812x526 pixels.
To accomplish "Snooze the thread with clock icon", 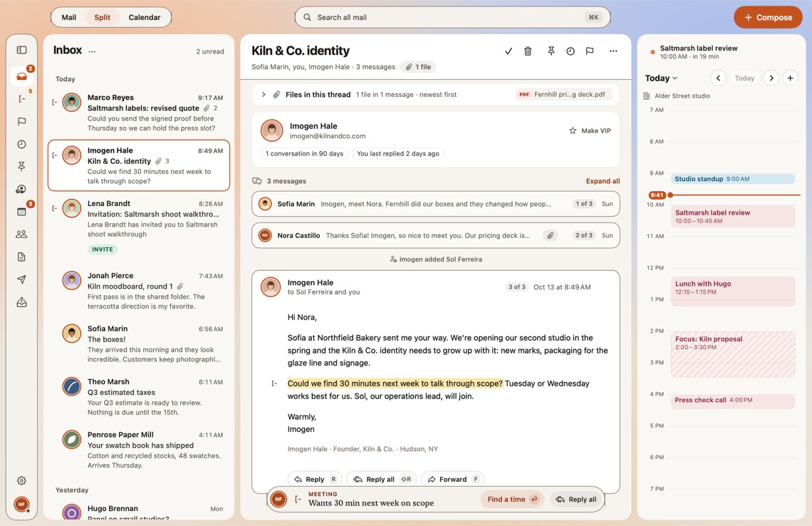I will coord(570,51).
